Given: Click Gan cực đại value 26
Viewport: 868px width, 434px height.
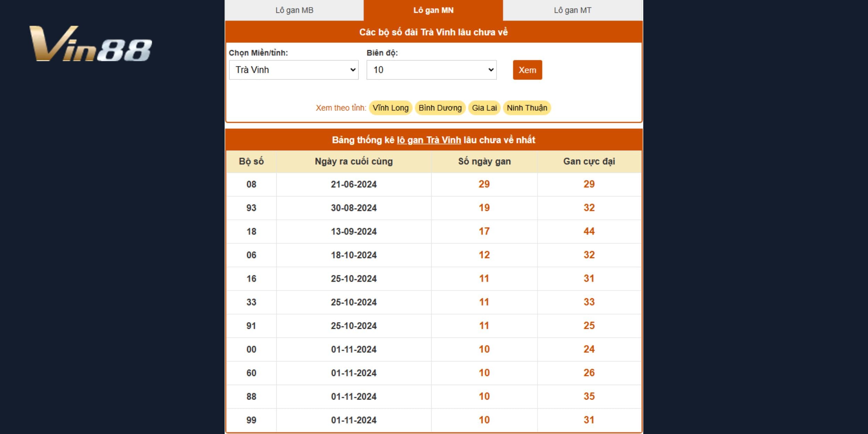Looking at the screenshot, I should [589, 373].
